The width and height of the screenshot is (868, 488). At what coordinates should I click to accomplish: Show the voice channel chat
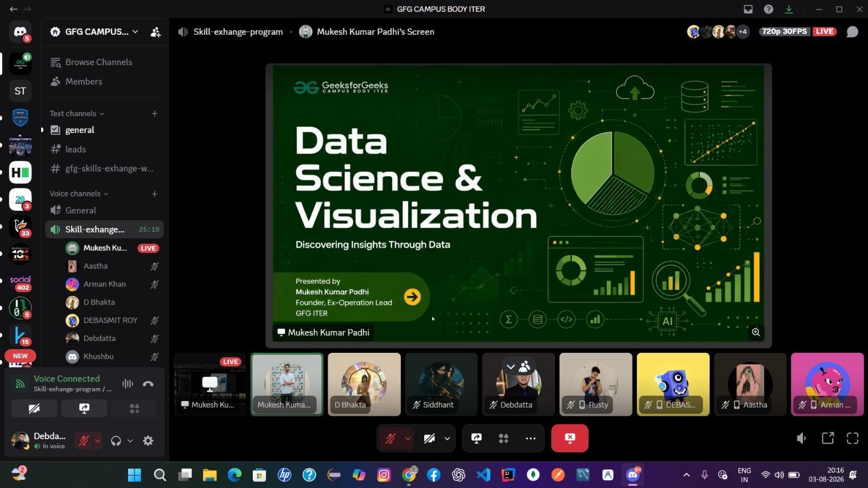(852, 31)
